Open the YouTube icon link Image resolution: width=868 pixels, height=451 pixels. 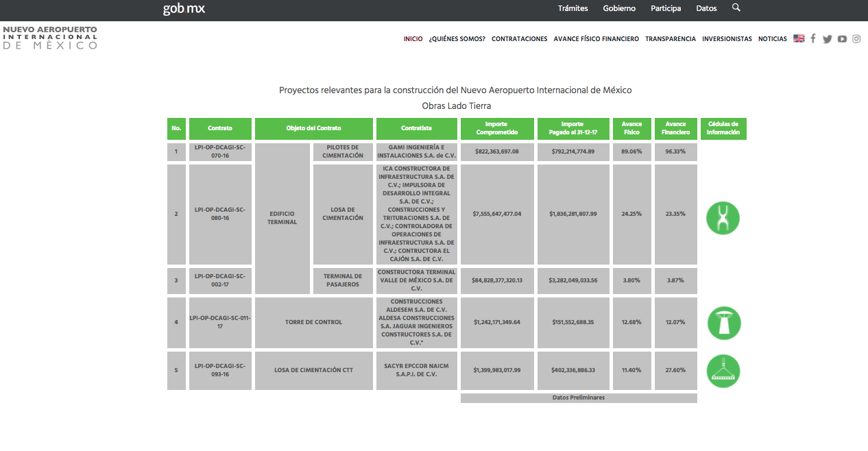pos(842,39)
